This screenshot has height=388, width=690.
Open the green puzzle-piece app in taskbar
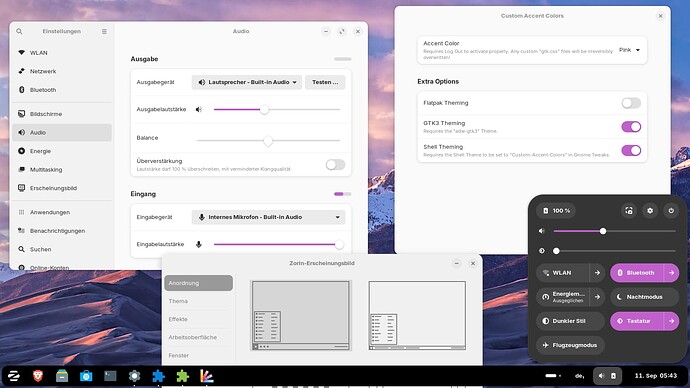click(183, 376)
